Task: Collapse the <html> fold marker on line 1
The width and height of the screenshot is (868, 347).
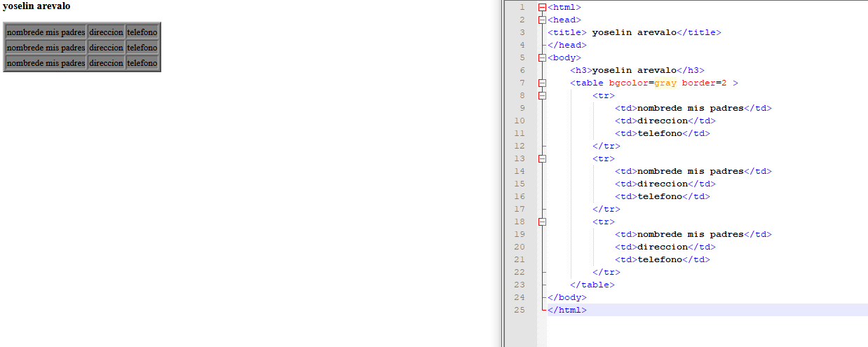Action: pyautogui.click(x=542, y=7)
